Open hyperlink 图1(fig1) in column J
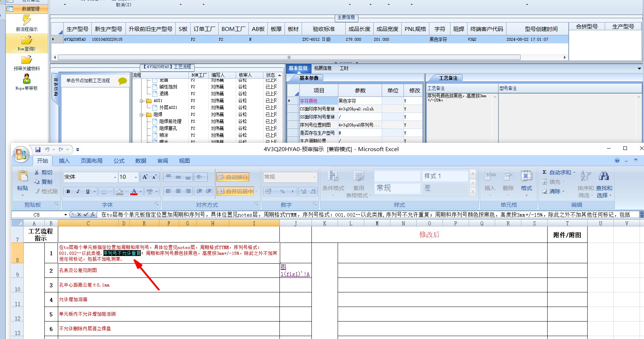This screenshot has height=339, width=644. coord(295,271)
